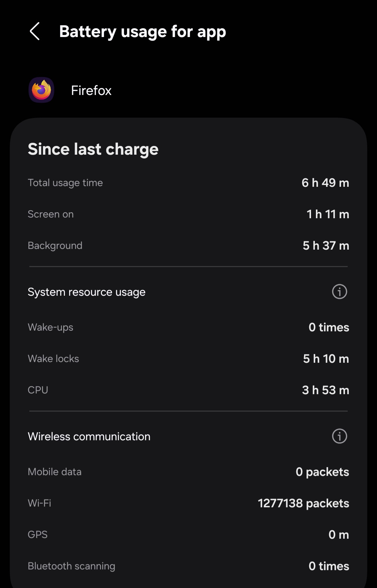Image resolution: width=377 pixels, height=588 pixels.
Task: Tap the Wake locks label
Action: (x=53, y=359)
